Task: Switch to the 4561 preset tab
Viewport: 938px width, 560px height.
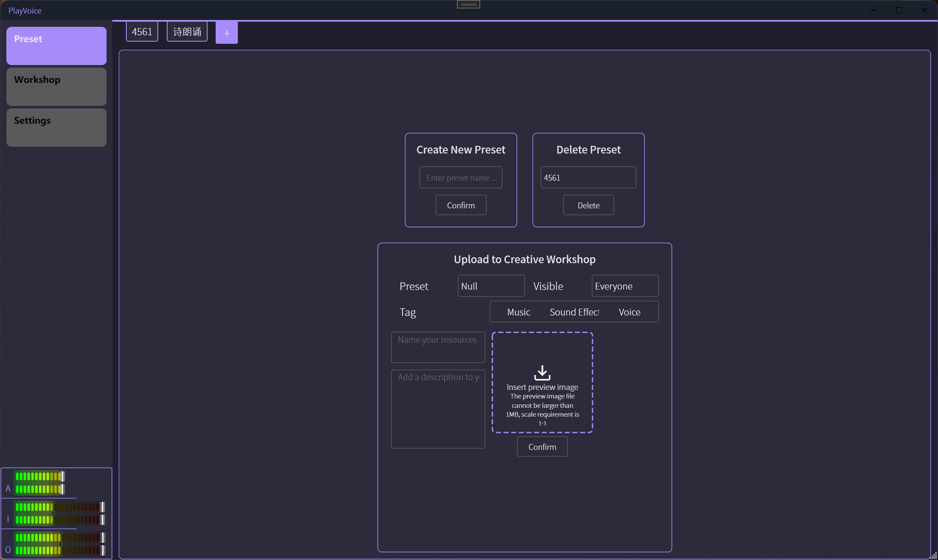Action: click(x=142, y=32)
